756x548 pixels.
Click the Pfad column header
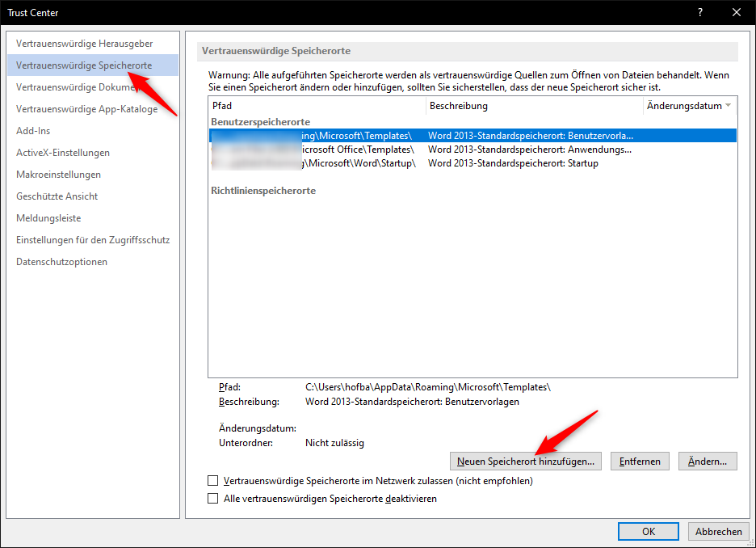tap(316, 106)
